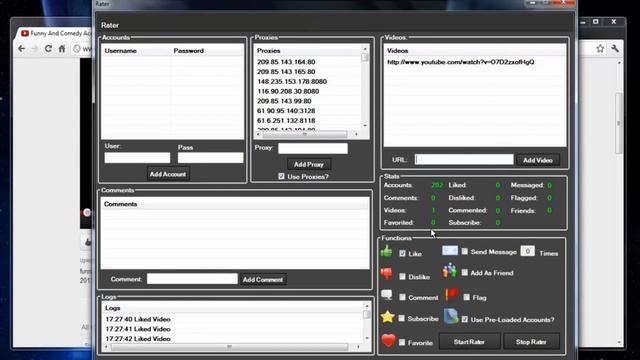The width and height of the screenshot is (640, 360).
Task: Click the red Flag icon
Action: point(452,295)
